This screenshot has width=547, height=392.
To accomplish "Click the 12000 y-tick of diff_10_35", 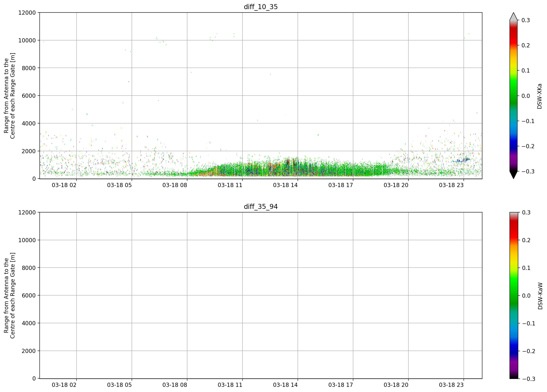I will pyautogui.click(x=27, y=13).
